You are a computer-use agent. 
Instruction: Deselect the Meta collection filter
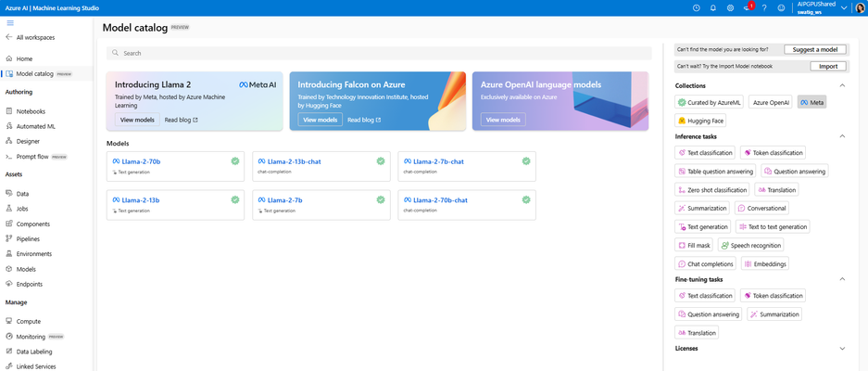[811, 103]
